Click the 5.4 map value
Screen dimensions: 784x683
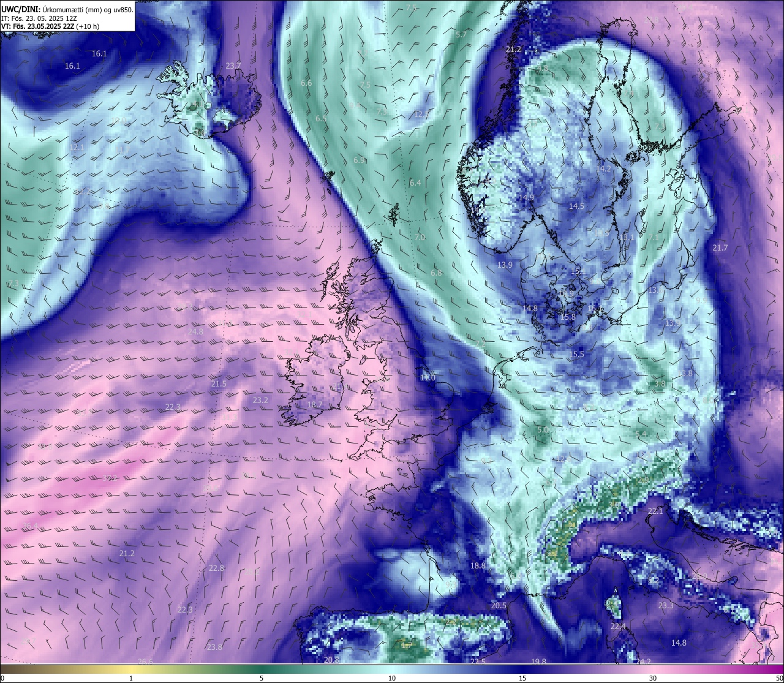641,434
